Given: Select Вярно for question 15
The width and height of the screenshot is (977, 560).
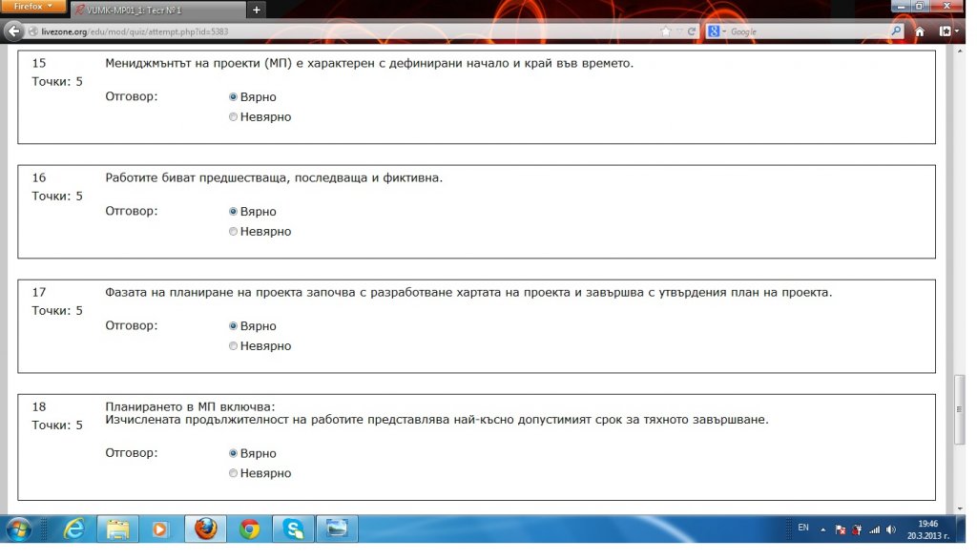Looking at the screenshot, I should (x=233, y=97).
